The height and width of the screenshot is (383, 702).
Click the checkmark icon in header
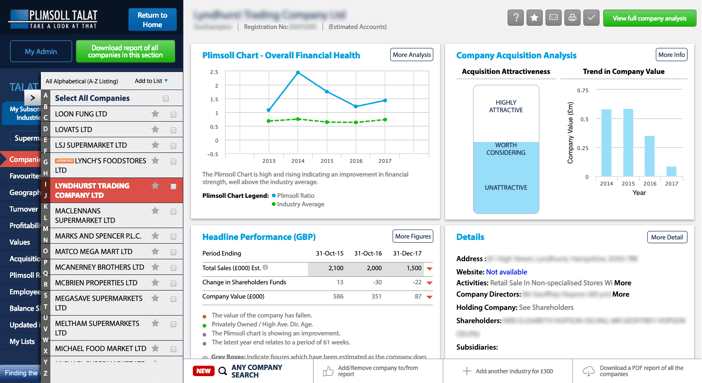[591, 18]
